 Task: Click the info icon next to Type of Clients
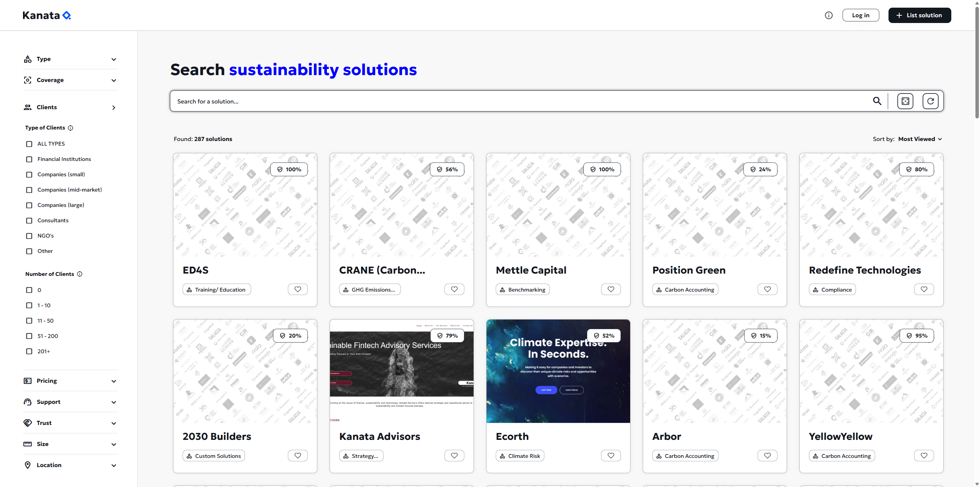[x=70, y=128]
